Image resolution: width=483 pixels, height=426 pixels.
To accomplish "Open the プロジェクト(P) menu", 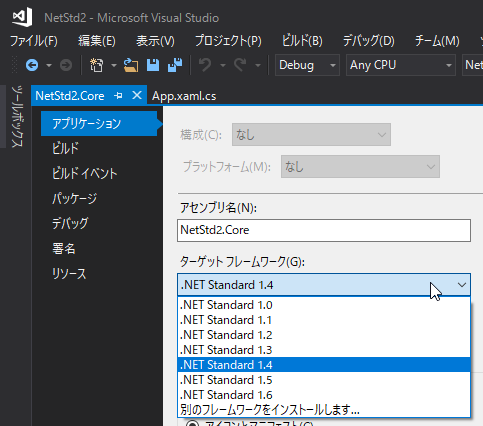I will click(228, 41).
